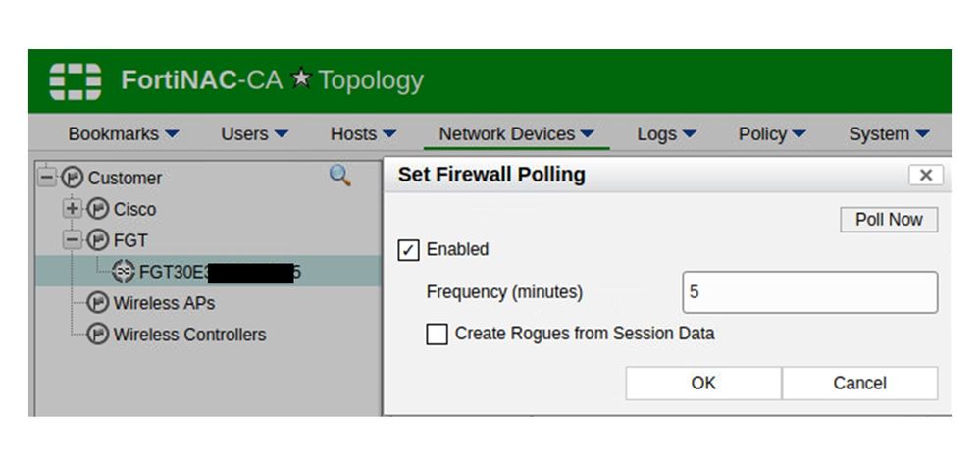The image size is (980, 465).
Task: Enable Create Rogues from Session Data
Action: click(x=437, y=335)
